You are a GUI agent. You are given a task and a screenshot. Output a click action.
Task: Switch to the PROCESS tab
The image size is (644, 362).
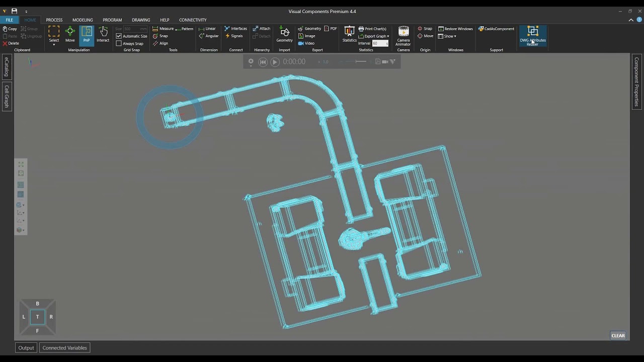(x=54, y=20)
